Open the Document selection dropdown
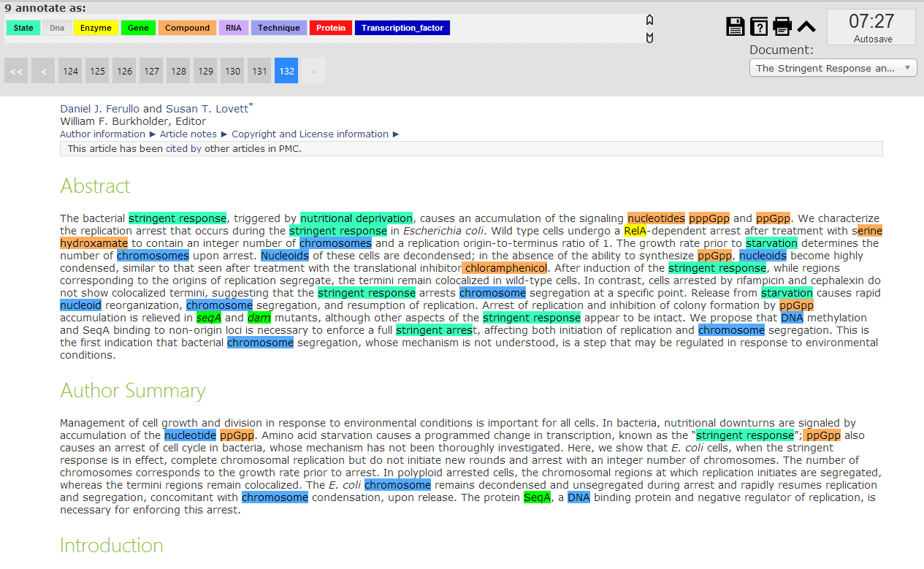 [833, 68]
